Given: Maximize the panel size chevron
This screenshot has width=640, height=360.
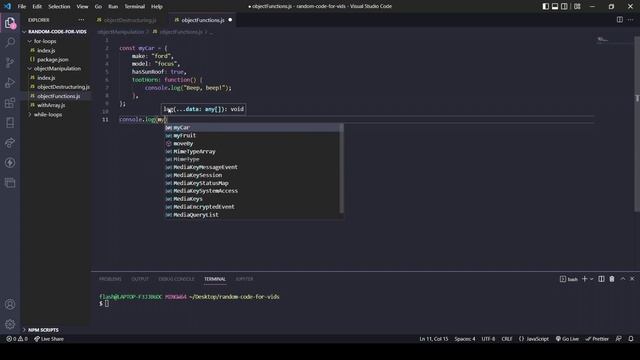Looking at the screenshot, I should (x=623, y=279).
